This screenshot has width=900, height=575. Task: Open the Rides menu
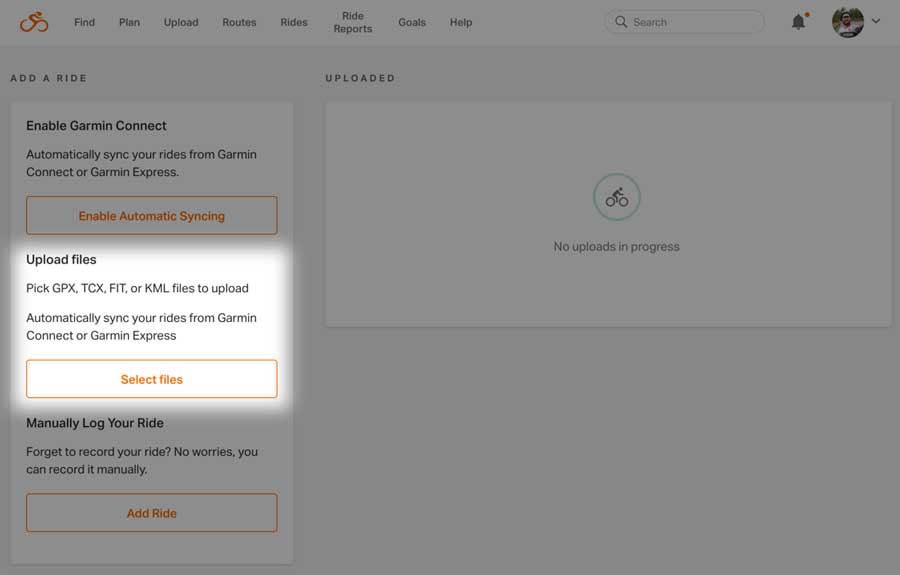click(294, 22)
